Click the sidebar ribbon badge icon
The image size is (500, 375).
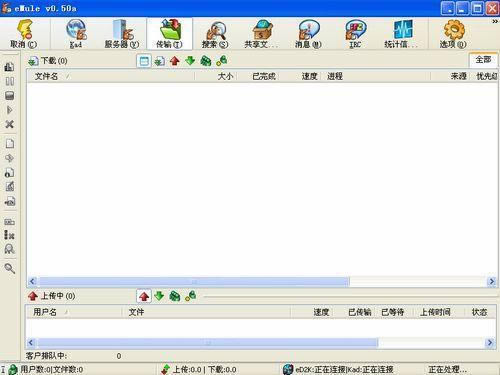click(10, 249)
